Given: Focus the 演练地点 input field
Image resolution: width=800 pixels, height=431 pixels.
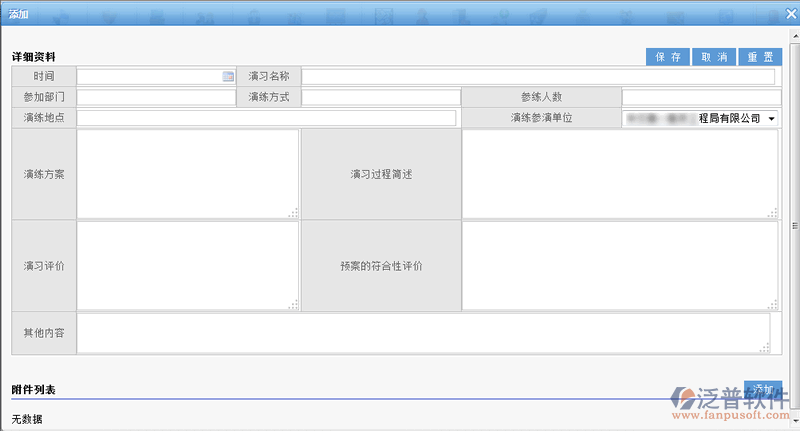Looking at the screenshot, I should coord(266,118).
